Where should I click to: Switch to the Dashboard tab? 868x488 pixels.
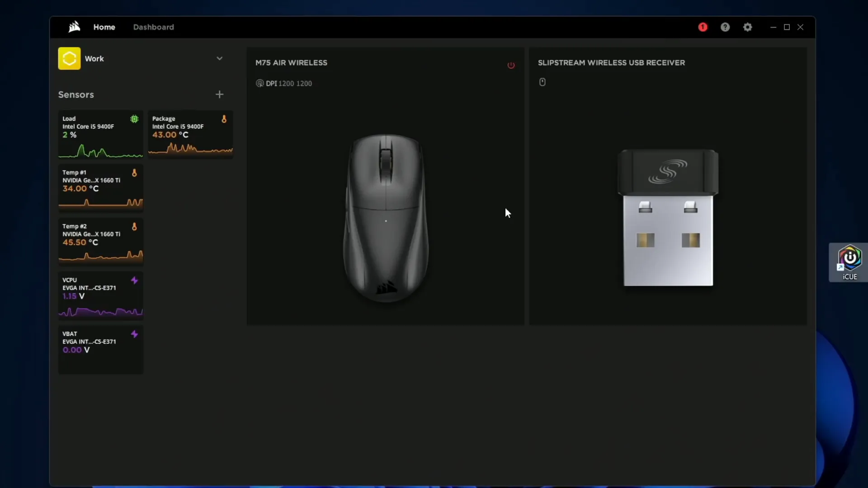[x=153, y=27]
